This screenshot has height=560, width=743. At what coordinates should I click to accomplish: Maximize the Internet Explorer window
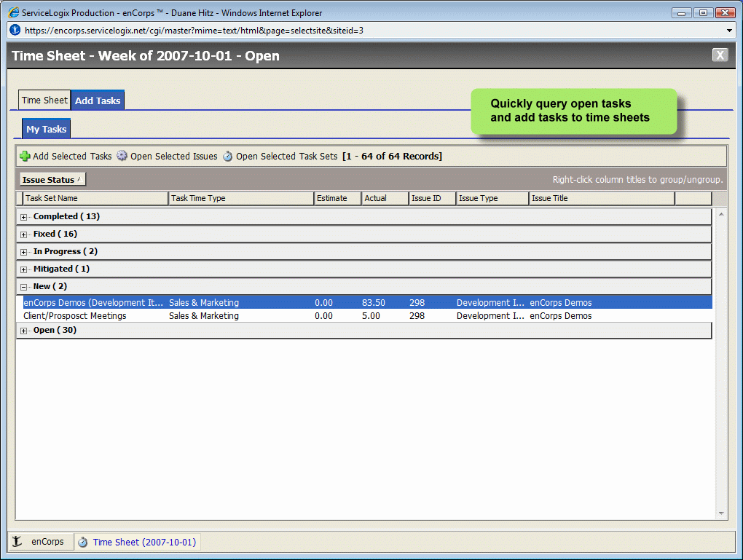(x=703, y=13)
